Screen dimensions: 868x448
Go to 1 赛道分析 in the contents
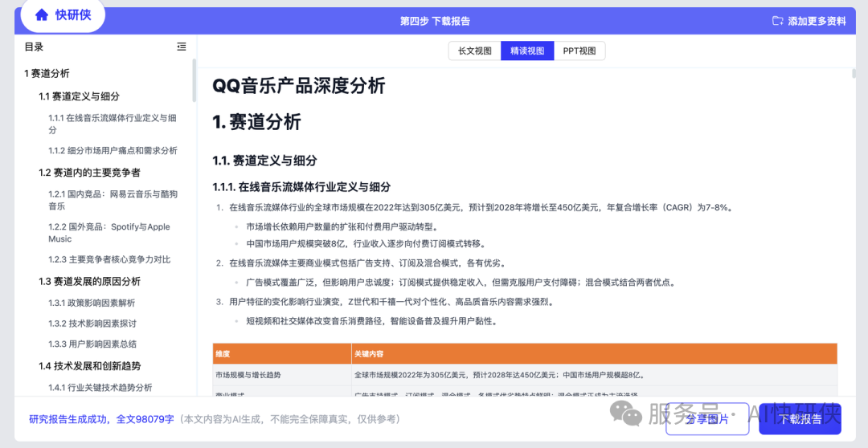click(x=47, y=74)
